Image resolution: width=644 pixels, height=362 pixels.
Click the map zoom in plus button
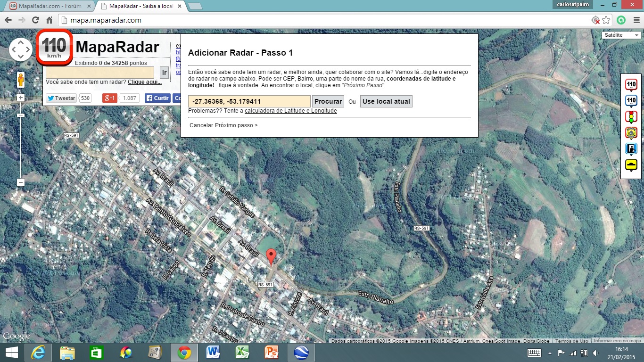tap(21, 98)
